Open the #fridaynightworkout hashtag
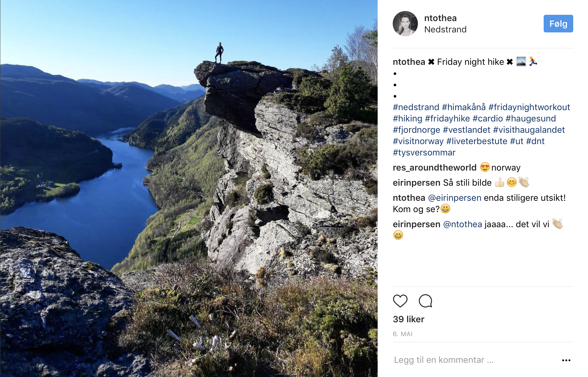The height and width of the screenshot is (377, 588). tap(529, 107)
